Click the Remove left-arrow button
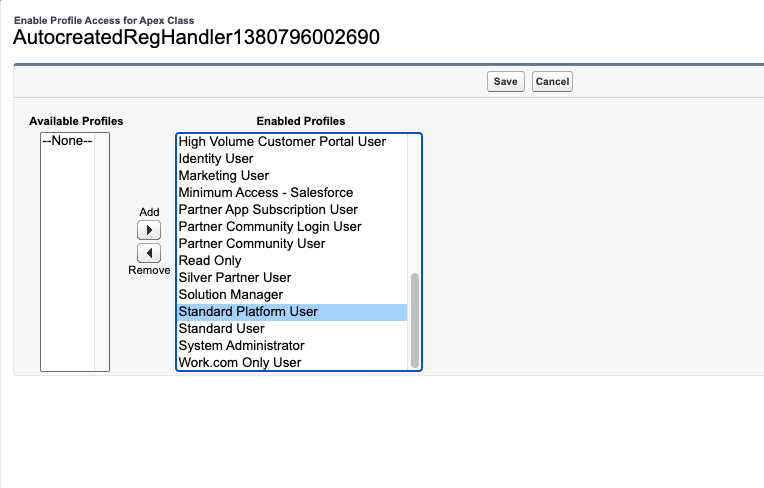764x488 pixels. 148,253
